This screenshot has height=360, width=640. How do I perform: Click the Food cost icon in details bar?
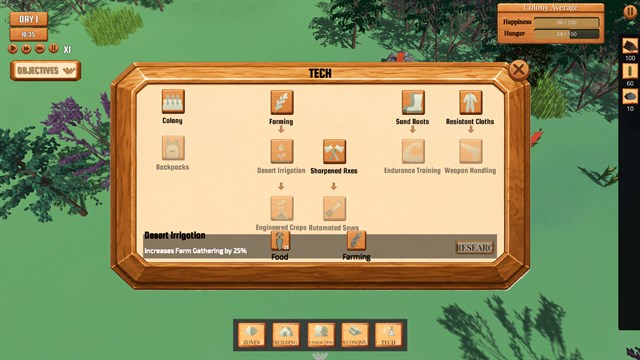pos(280,241)
